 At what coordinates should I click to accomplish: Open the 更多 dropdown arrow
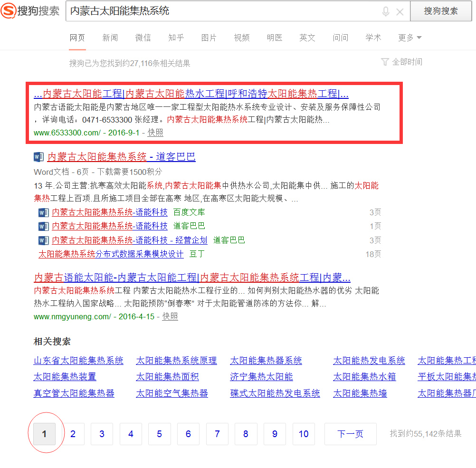tap(418, 38)
